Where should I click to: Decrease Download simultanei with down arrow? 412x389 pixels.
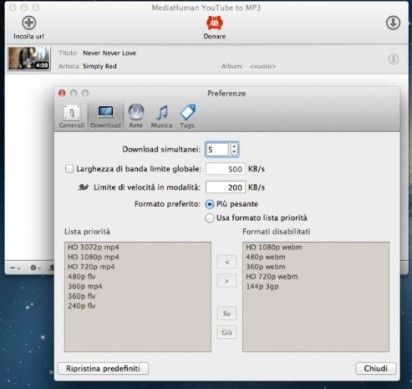pos(234,153)
